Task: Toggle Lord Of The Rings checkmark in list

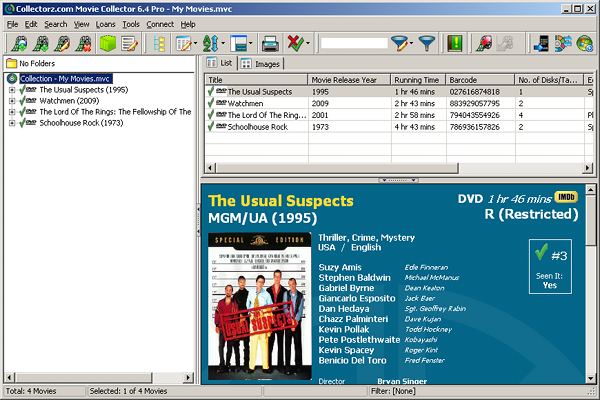Action: [x=210, y=114]
